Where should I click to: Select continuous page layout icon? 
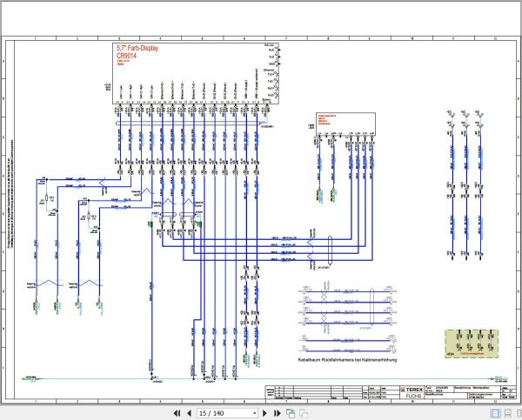tap(508, 413)
